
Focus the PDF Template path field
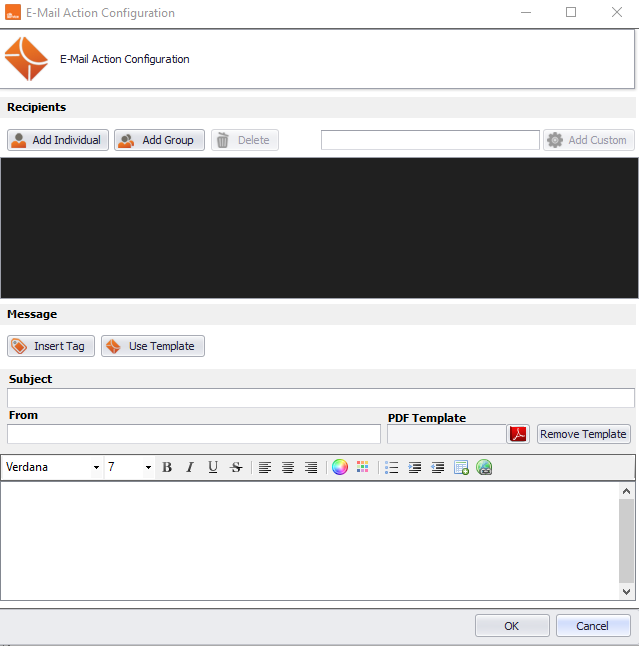click(447, 434)
